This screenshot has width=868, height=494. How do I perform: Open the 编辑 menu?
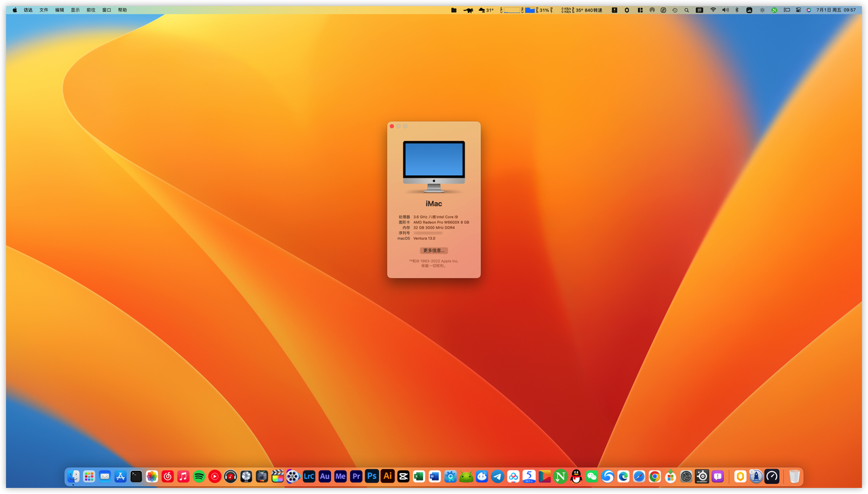coord(60,10)
